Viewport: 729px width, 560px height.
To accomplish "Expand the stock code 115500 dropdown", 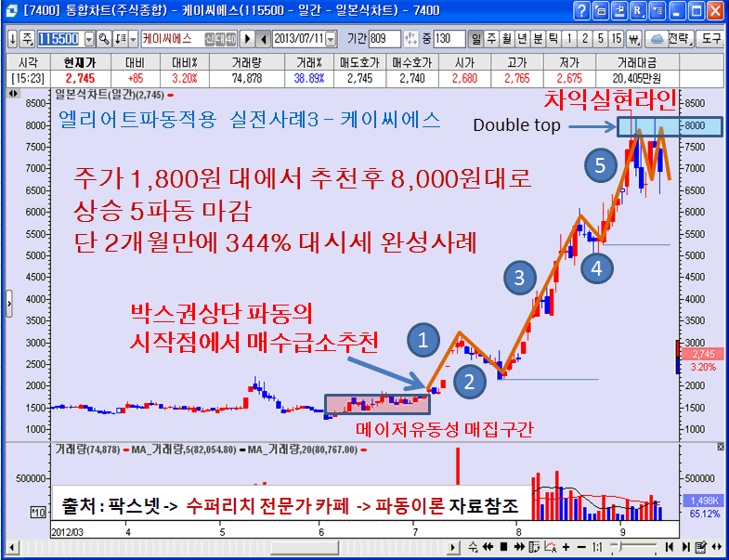I will tap(89, 39).
